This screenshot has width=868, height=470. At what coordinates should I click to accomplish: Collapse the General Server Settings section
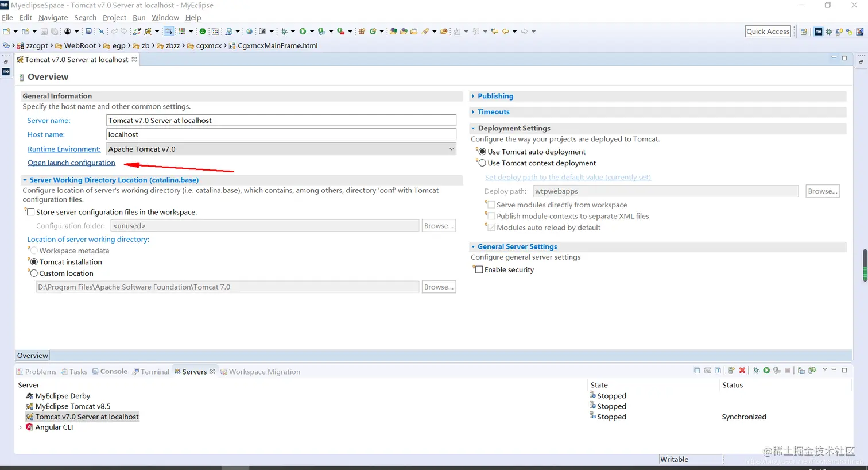point(473,246)
